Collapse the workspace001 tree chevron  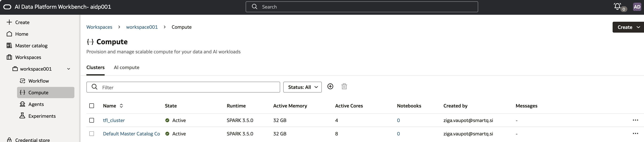[x=69, y=69]
